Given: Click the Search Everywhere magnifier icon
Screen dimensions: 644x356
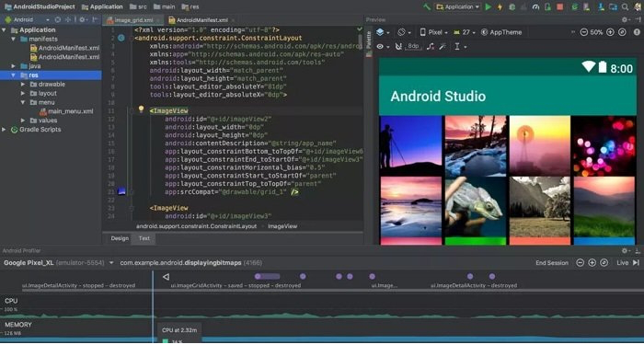Looking at the screenshot, I should tap(625, 7).
